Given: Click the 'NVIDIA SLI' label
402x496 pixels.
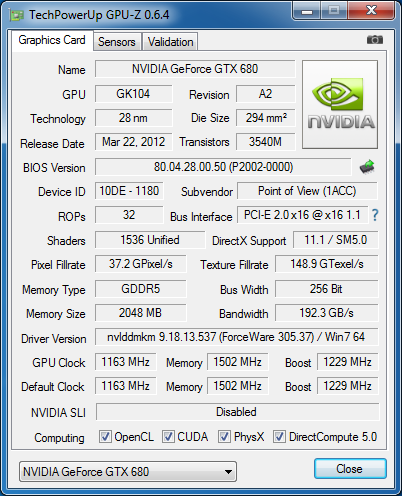Looking at the screenshot, I should 58,413.
